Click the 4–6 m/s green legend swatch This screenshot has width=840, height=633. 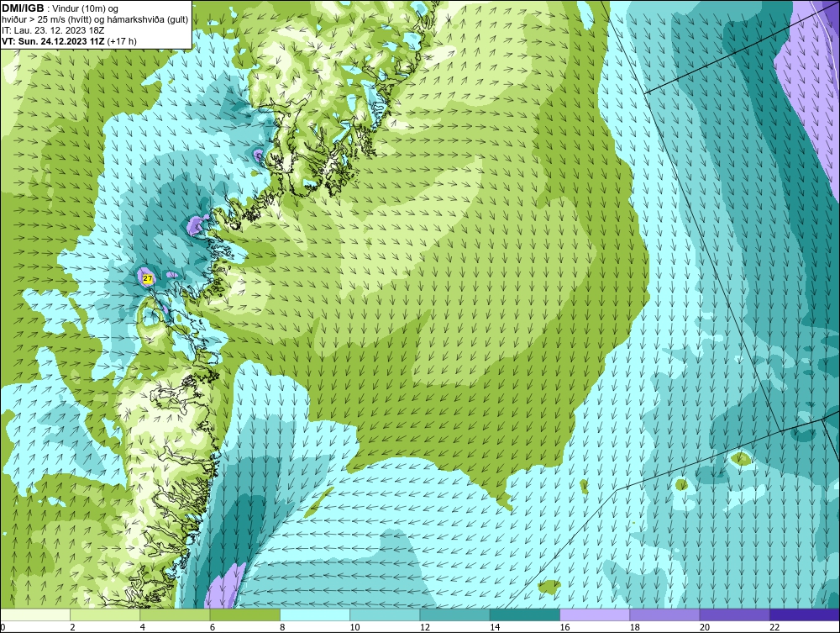tap(176, 615)
